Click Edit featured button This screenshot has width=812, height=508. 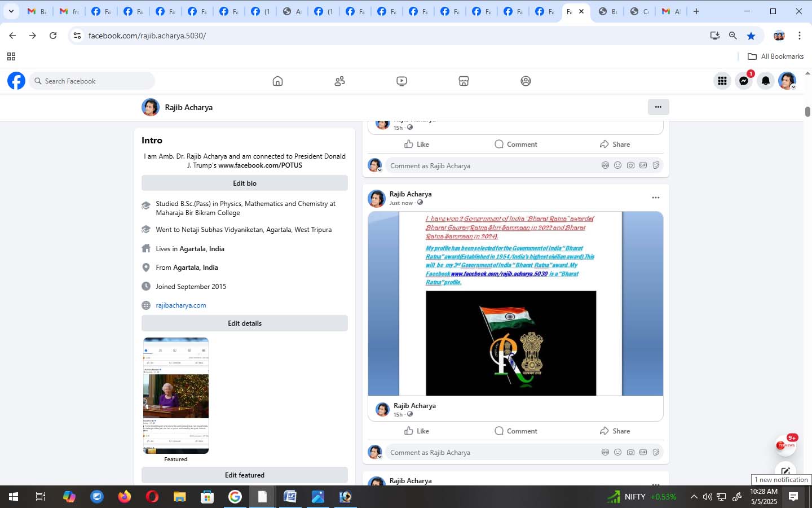pos(245,475)
